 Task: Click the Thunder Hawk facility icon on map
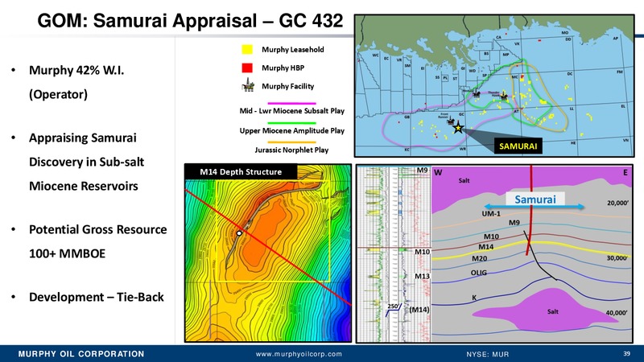pyautogui.click(x=504, y=97)
